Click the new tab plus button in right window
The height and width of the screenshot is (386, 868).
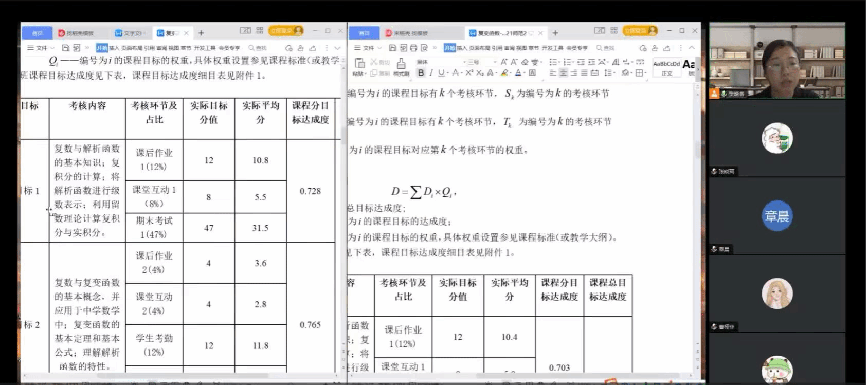coord(555,33)
